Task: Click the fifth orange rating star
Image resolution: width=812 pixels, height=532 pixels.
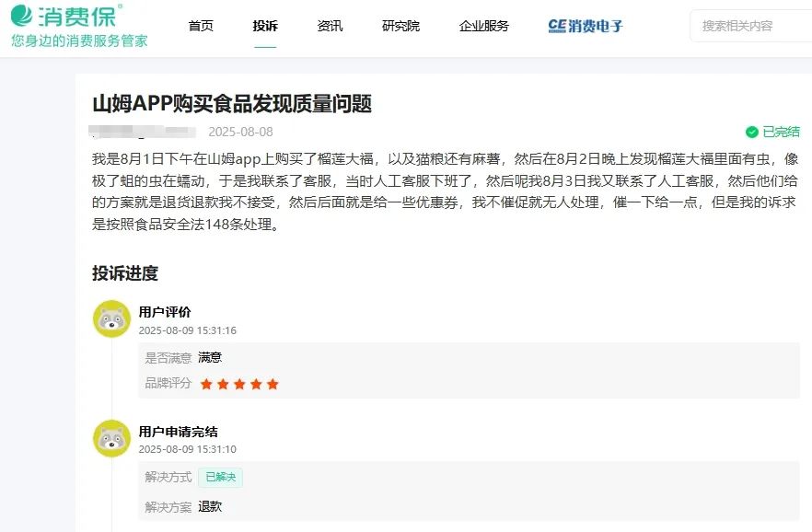Action: pos(273,384)
